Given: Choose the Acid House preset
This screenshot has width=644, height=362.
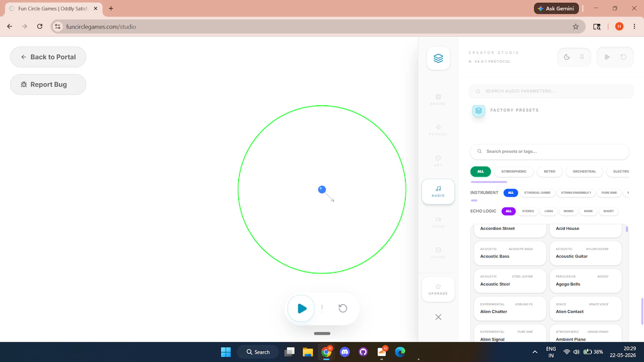Looking at the screenshot, I should point(586,230).
